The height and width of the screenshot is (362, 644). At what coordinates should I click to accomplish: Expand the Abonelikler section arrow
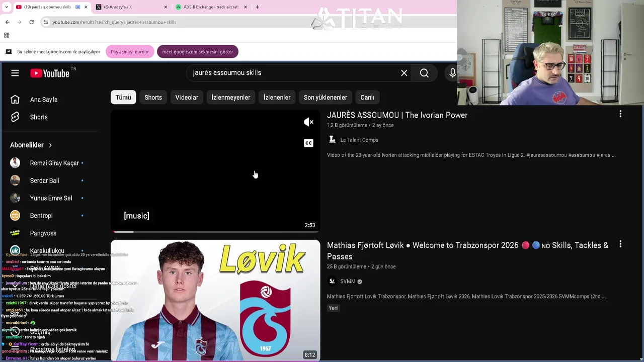pos(50,145)
